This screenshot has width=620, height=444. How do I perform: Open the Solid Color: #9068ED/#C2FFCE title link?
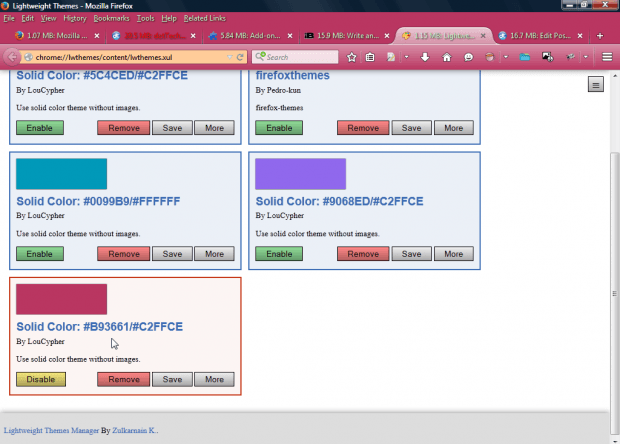[339, 201]
